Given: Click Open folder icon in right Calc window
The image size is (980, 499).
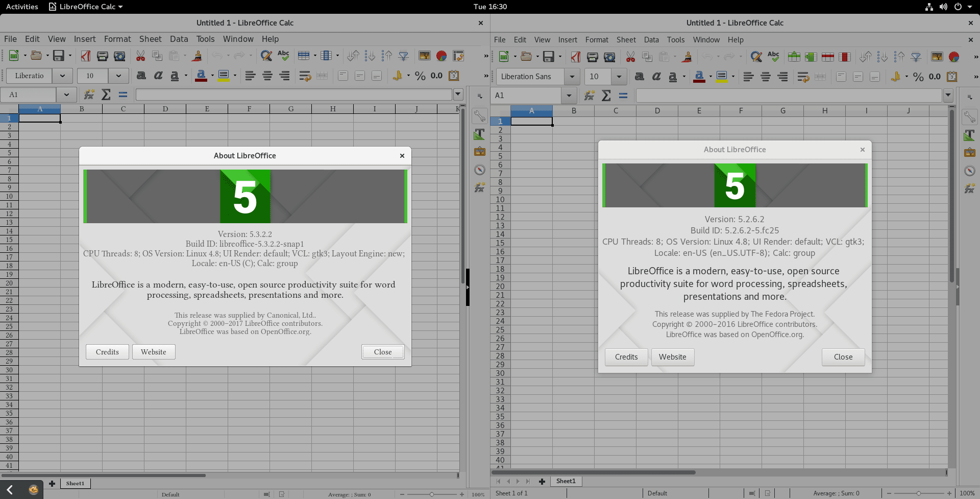Looking at the screenshot, I should [526, 57].
